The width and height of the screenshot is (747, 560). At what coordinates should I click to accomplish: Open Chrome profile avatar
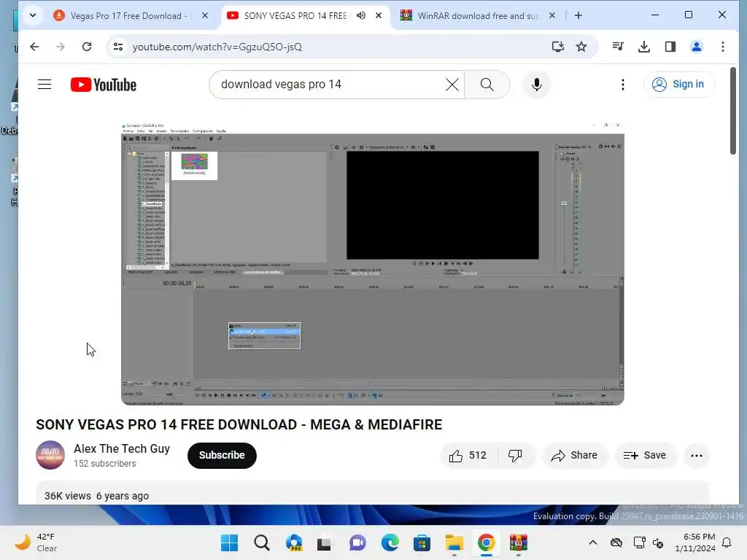pos(696,46)
